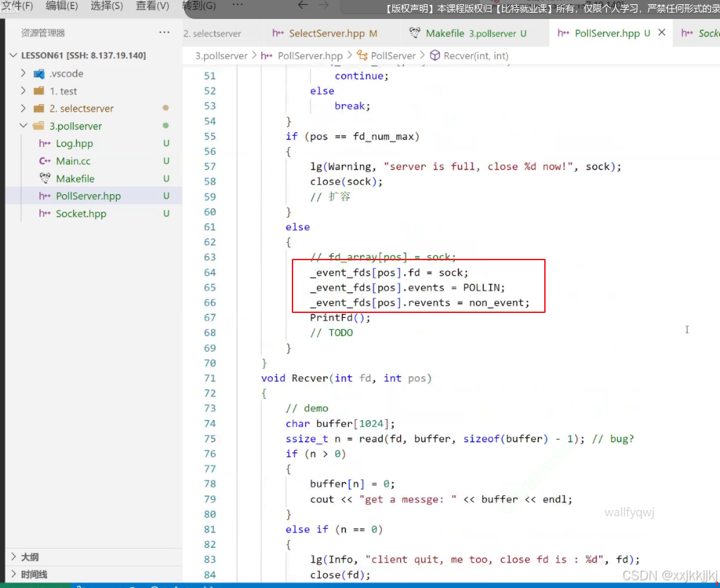Screen dimensions: 720x588
Task: Open the 选择(S) menu
Action: 107,6
